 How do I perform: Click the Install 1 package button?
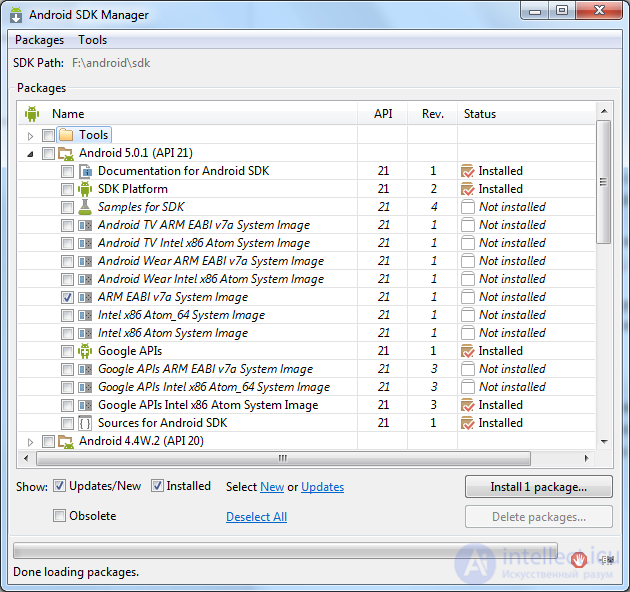click(539, 487)
